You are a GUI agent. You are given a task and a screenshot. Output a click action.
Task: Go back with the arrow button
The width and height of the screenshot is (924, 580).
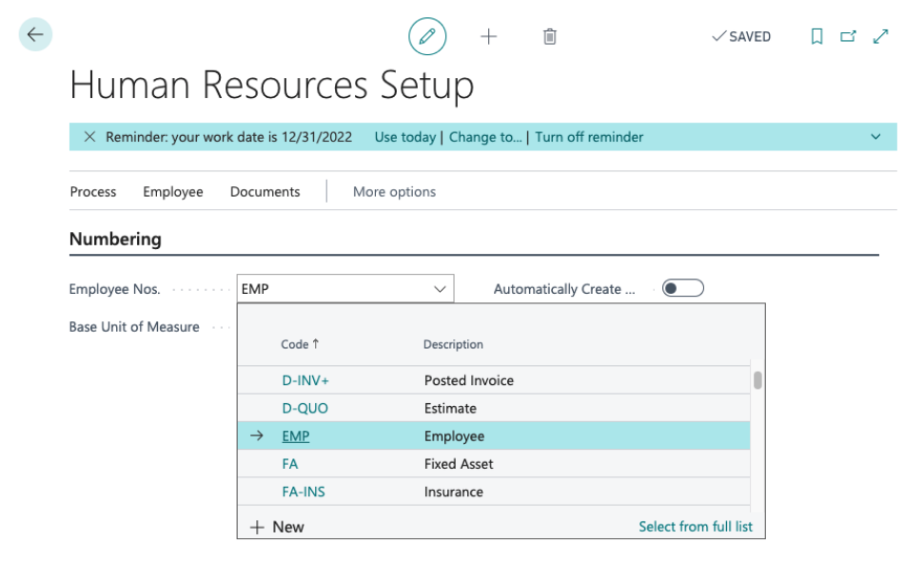point(35,35)
